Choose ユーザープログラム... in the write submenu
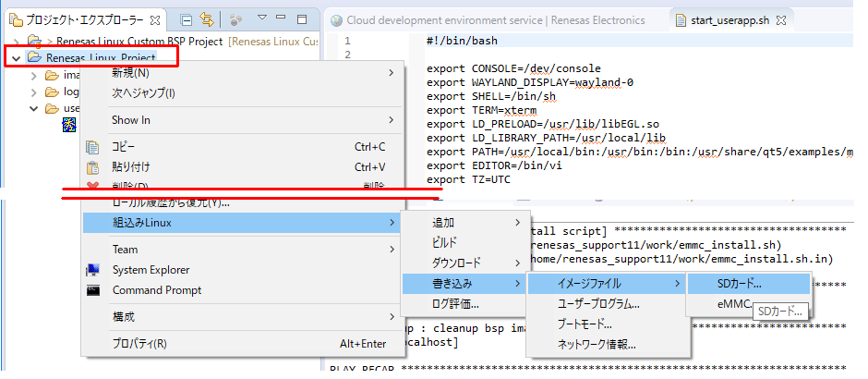The width and height of the screenshot is (868, 379). coord(597,303)
